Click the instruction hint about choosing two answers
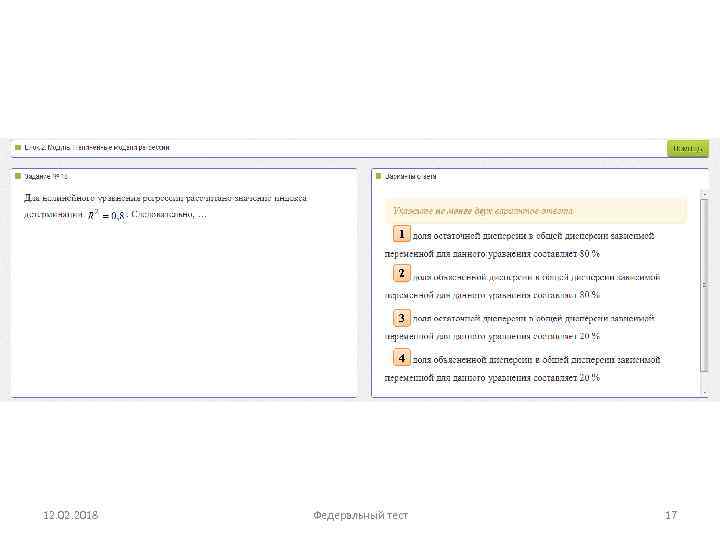 pos(536,211)
